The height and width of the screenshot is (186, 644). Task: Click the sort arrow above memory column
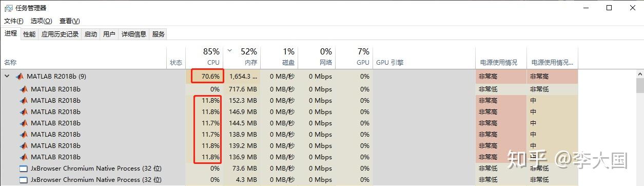point(229,51)
